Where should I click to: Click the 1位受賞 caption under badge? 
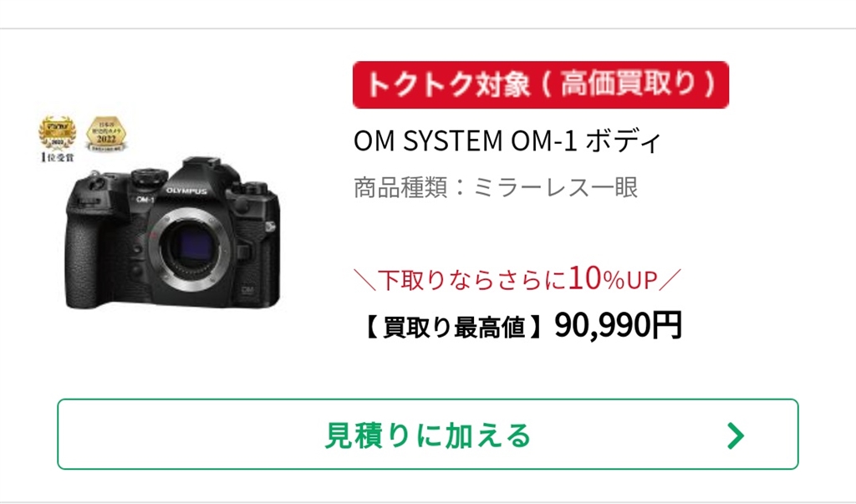click(58, 157)
